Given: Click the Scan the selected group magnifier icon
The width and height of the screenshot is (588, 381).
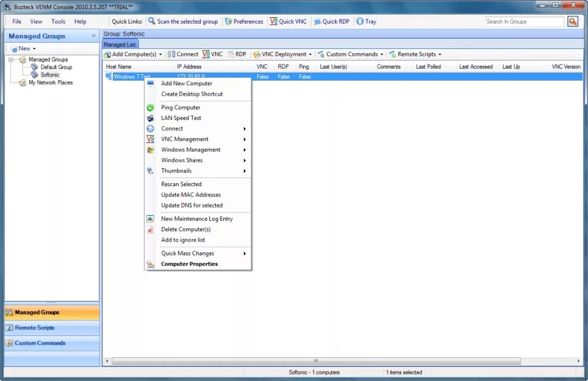Looking at the screenshot, I should pyautogui.click(x=152, y=21).
